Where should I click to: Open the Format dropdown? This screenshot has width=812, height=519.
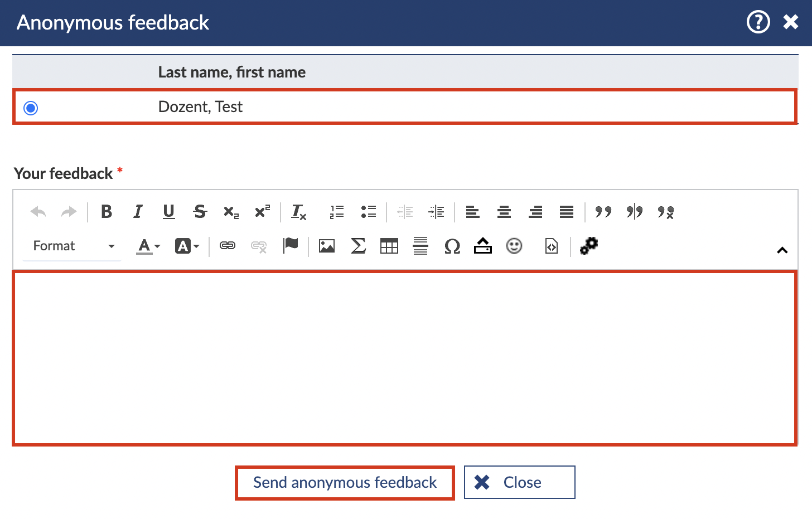pos(72,246)
